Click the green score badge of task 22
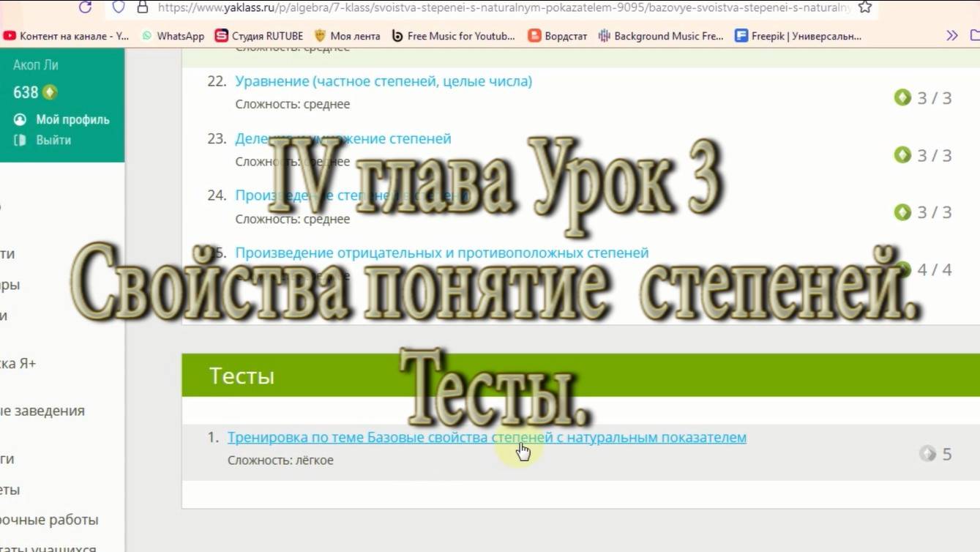Image resolution: width=980 pixels, height=552 pixels. click(x=902, y=97)
